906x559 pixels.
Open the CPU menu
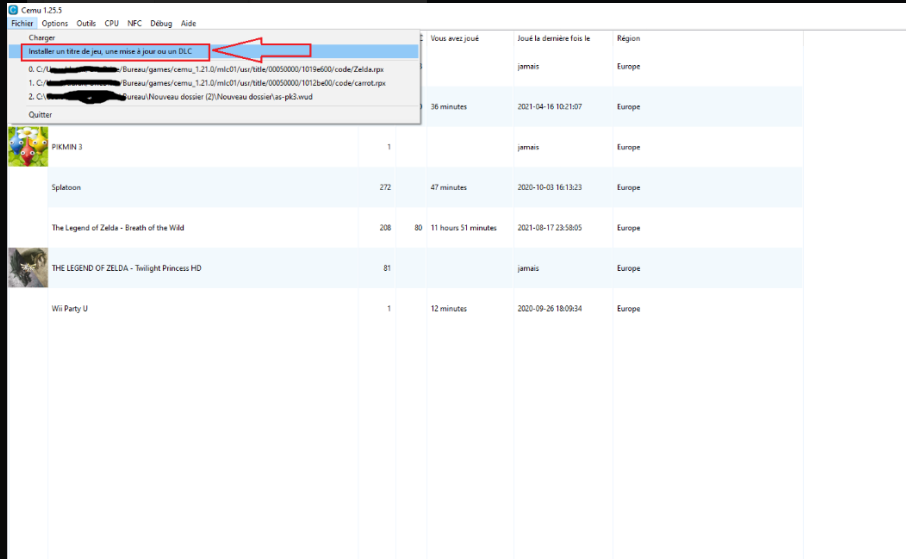pyautogui.click(x=111, y=23)
